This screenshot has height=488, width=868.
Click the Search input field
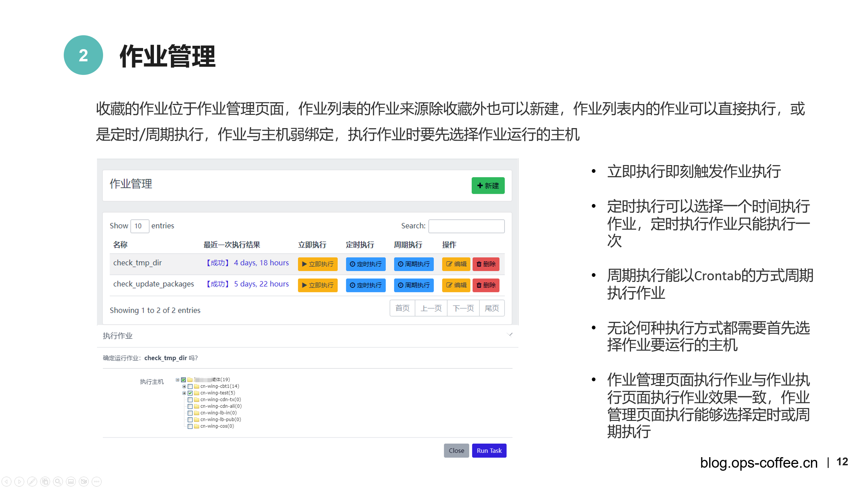pyautogui.click(x=466, y=226)
